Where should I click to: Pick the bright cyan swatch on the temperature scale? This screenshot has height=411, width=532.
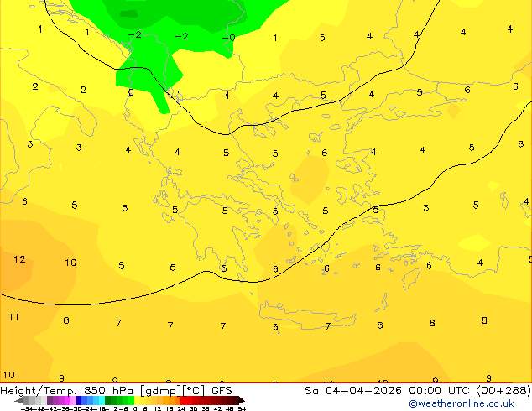click(x=102, y=400)
